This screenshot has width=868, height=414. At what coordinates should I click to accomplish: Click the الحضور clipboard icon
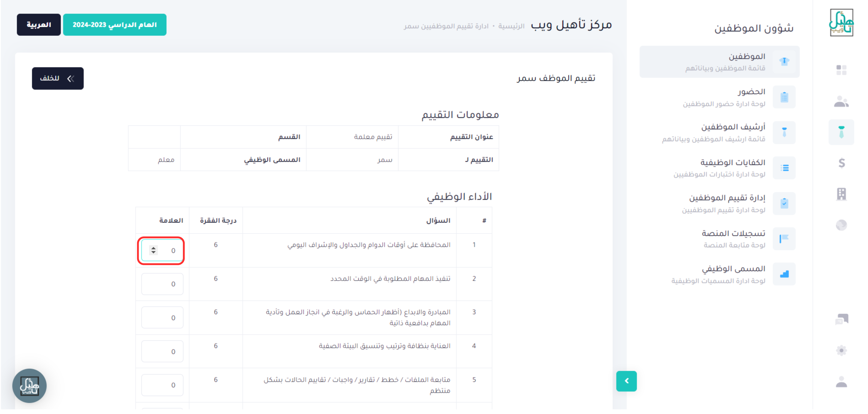pos(784,97)
